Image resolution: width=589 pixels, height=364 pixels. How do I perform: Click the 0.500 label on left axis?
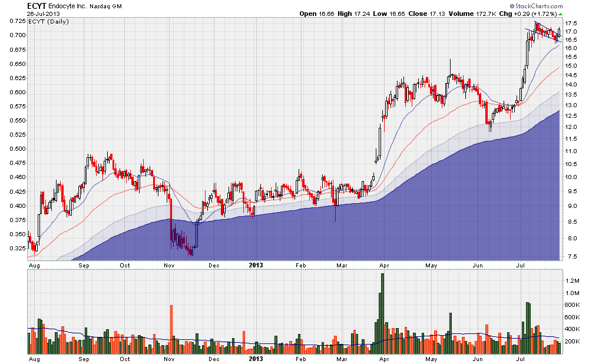click(18, 149)
